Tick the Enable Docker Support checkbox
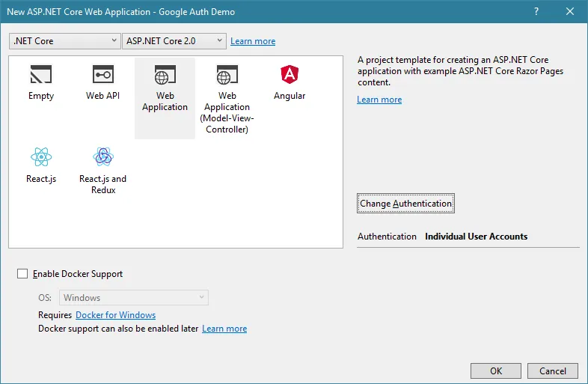 click(x=22, y=274)
